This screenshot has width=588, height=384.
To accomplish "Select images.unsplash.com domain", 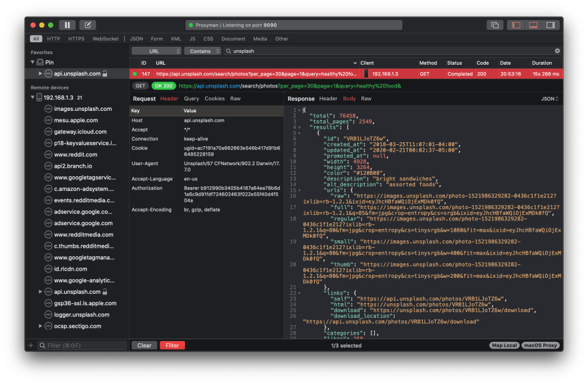I will [x=82, y=109].
